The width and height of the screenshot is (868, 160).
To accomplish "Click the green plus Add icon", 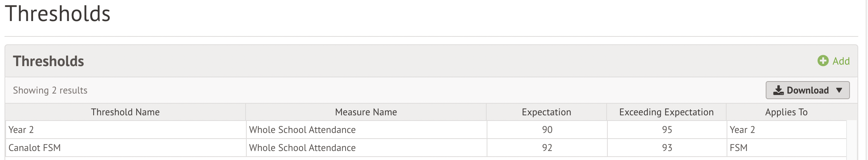I will tap(823, 61).
